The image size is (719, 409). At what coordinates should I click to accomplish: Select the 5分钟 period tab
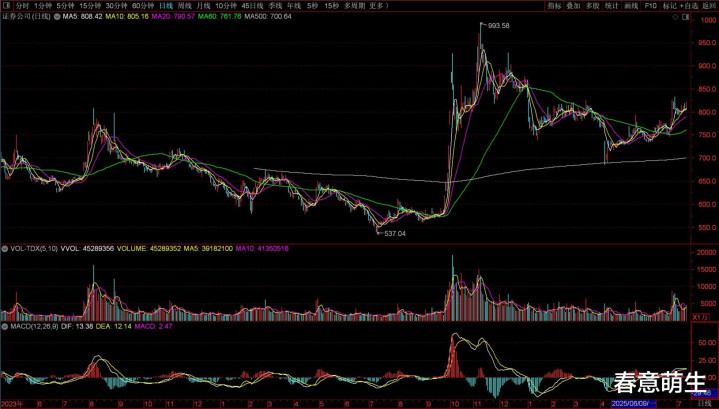[65, 6]
